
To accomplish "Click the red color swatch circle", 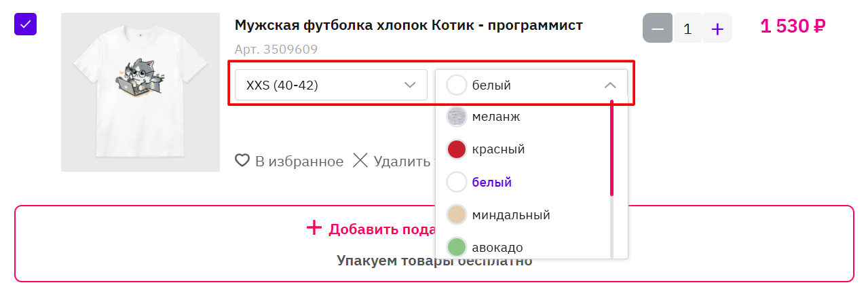I will 457,149.
